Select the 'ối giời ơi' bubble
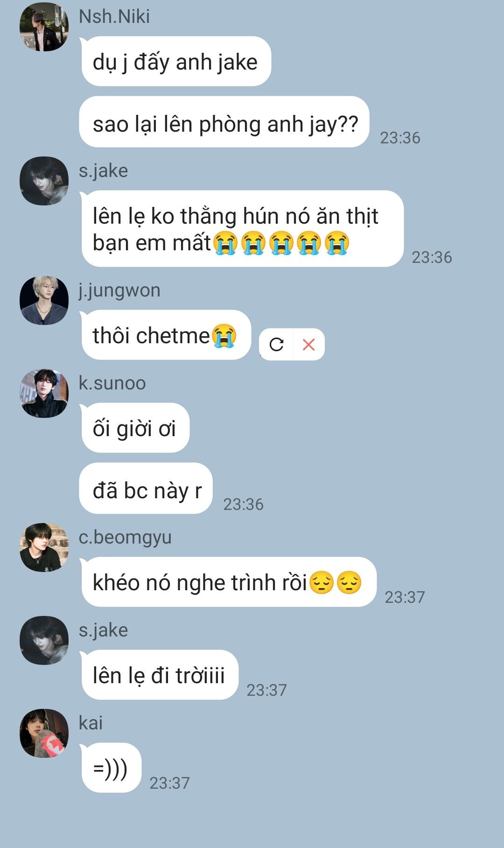Screen dimensions: 504x848 [x=134, y=428]
